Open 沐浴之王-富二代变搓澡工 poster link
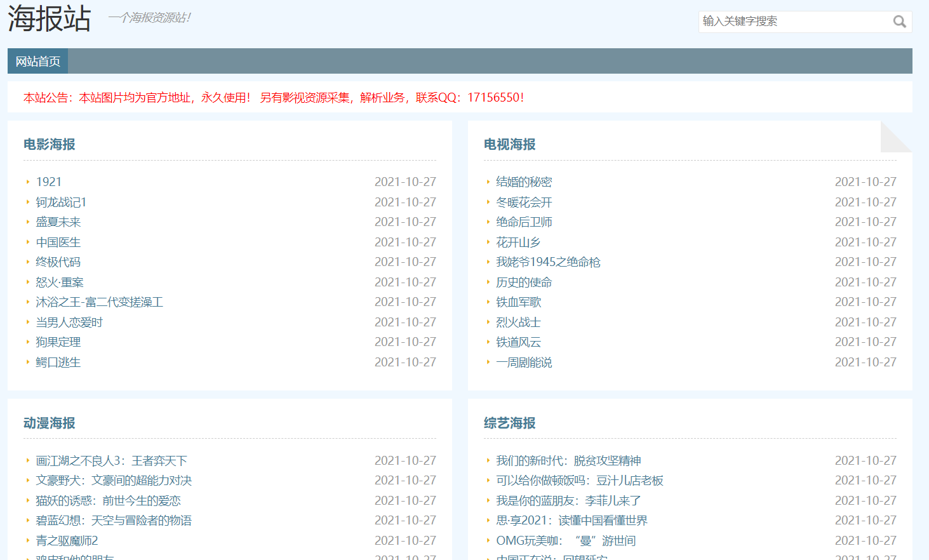This screenshot has width=929, height=560. [x=100, y=302]
